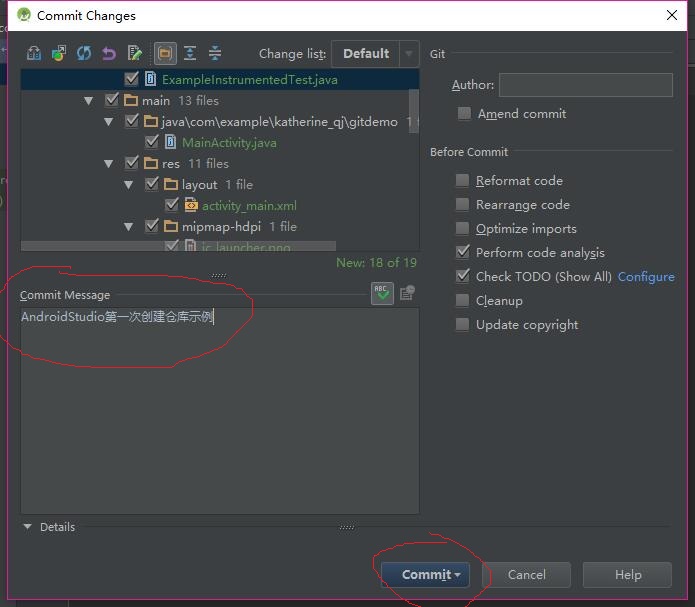Select ExampleInstrumentedTest.java file name
Viewport: 695px width, 607px height.
coord(250,80)
